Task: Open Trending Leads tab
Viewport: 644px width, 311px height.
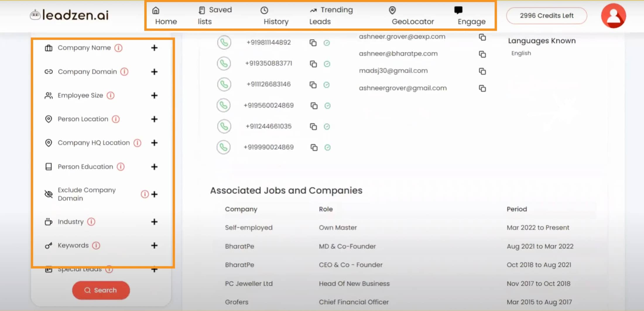Action: (331, 16)
